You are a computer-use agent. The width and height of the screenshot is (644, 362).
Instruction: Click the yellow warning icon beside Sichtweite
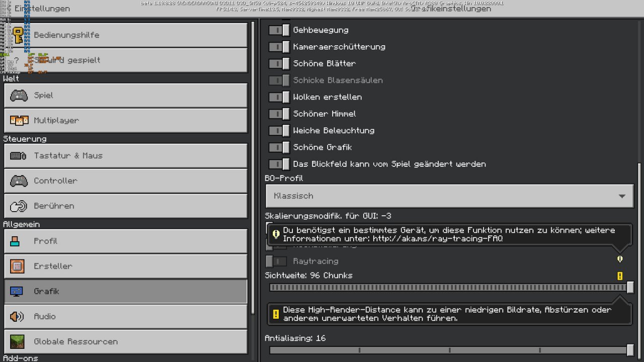pos(620,276)
